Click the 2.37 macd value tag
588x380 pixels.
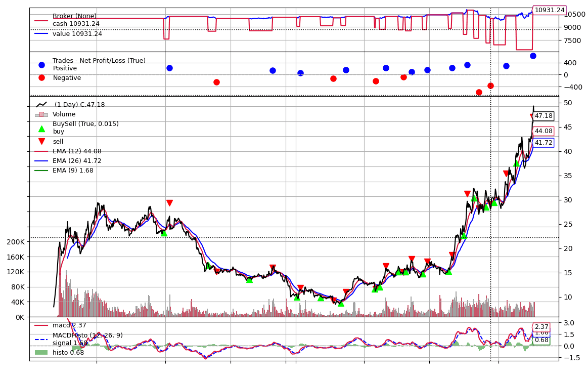click(x=541, y=327)
